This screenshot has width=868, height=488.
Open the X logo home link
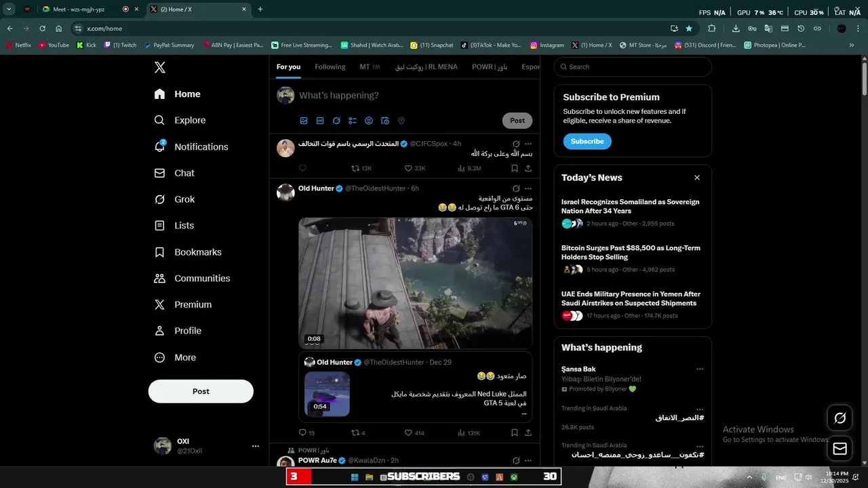160,67
